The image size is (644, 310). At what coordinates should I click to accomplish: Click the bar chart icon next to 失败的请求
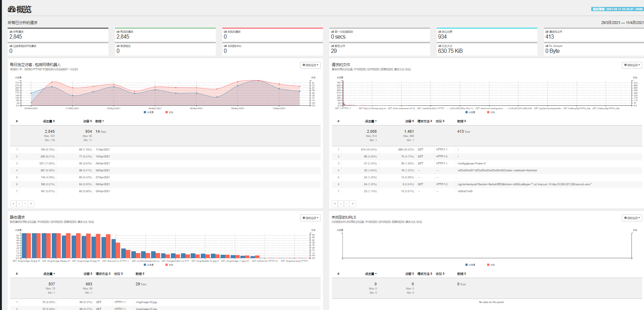coord(225,32)
